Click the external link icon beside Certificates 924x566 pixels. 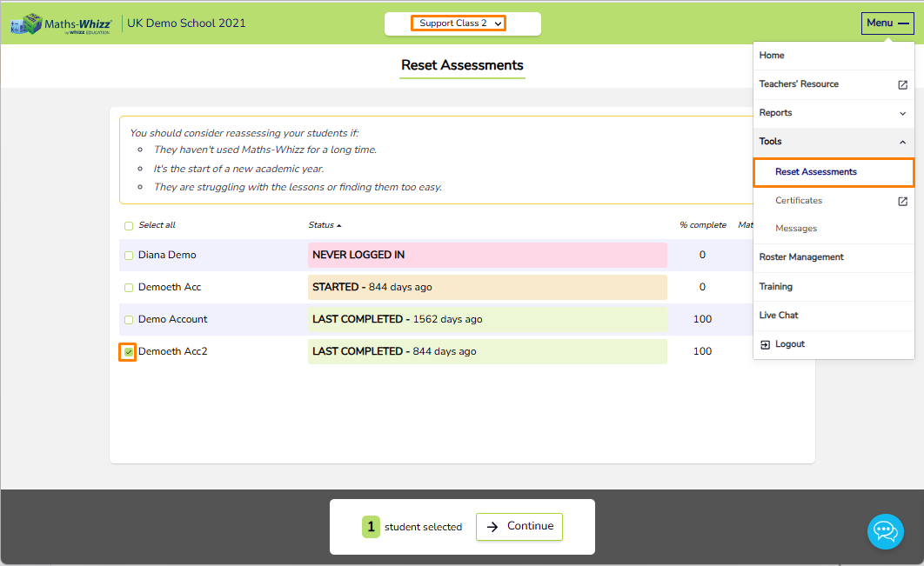click(x=902, y=202)
